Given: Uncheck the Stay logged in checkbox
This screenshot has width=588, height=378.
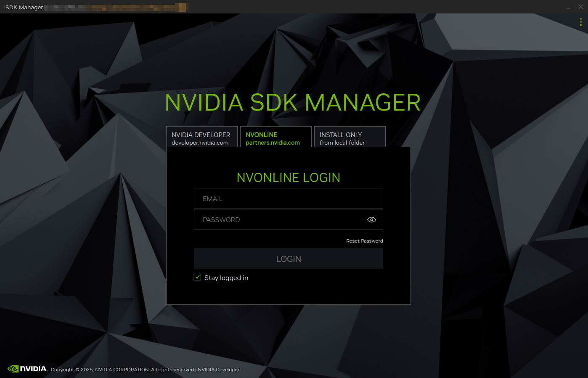Looking at the screenshot, I should 197,277.
